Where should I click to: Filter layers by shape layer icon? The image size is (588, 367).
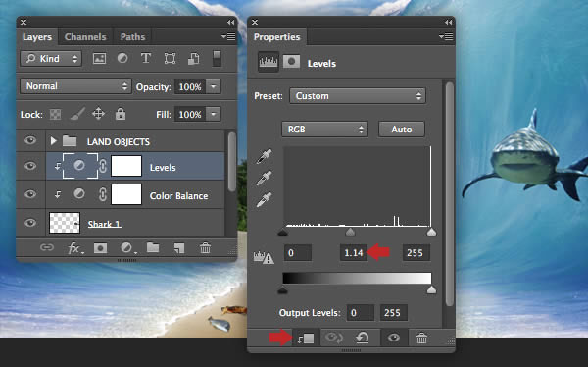(170, 58)
